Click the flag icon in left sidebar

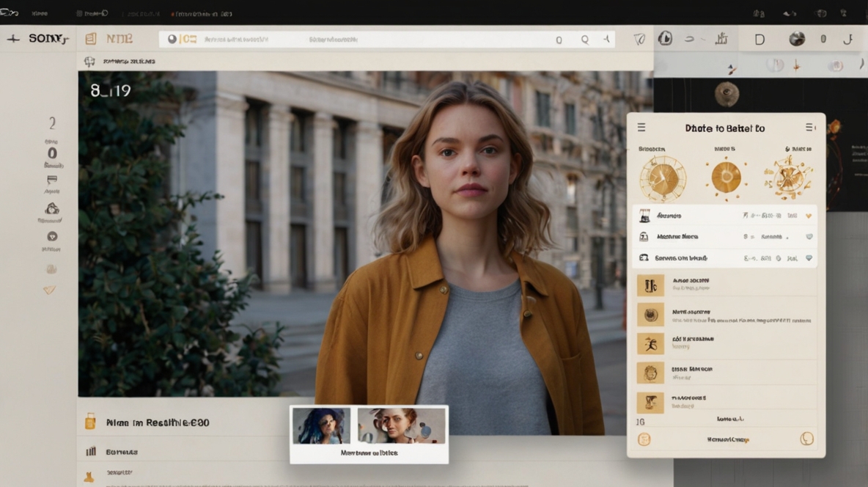[52, 180]
